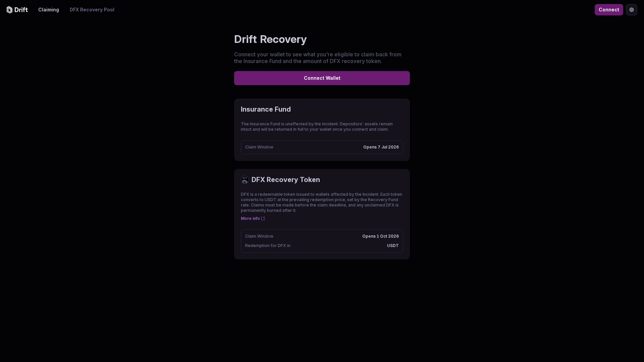Image resolution: width=644 pixels, height=362 pixels.
Task: Click the wide Connect Wallet button
Action: pos(322,78)
